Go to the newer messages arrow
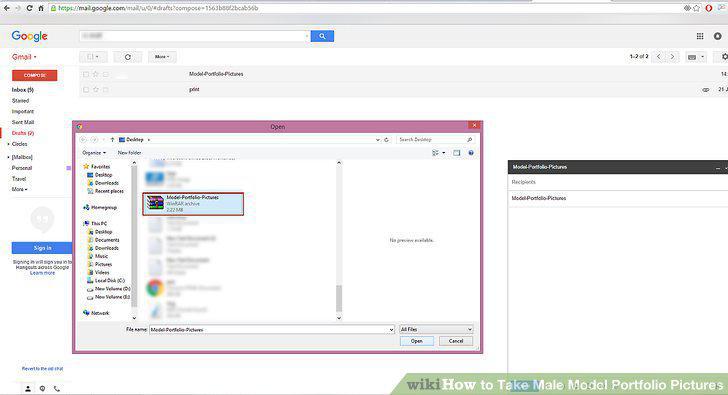This screenshot has width=728, height=395. (658, 57)
